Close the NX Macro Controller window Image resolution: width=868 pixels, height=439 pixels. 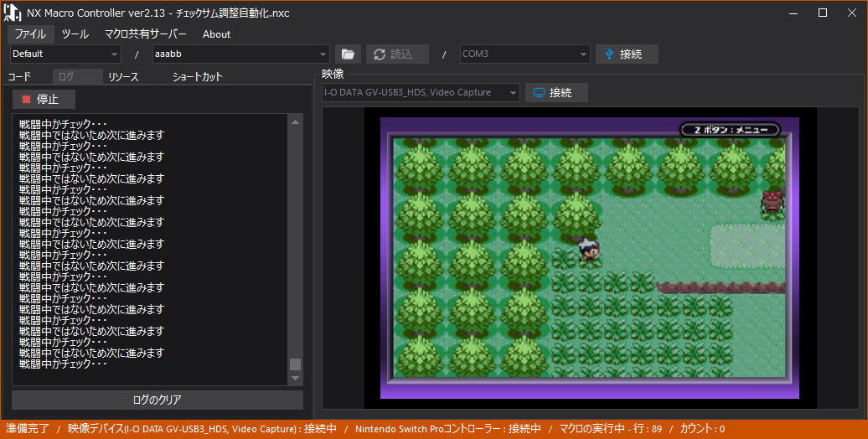click(x=852, y=13)
